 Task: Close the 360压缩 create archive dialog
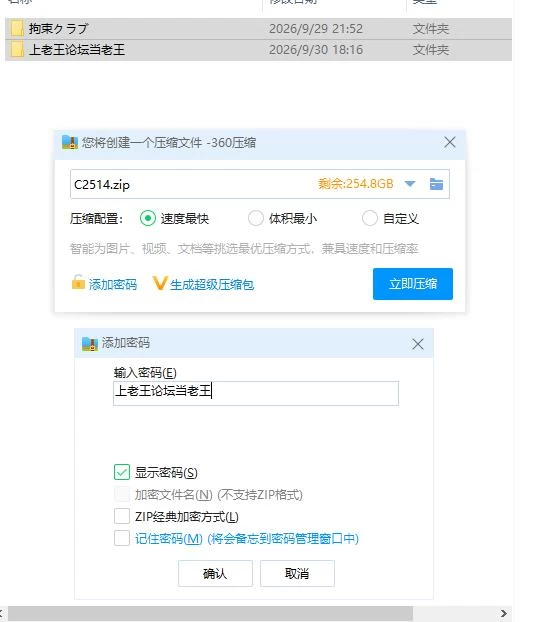450,142
